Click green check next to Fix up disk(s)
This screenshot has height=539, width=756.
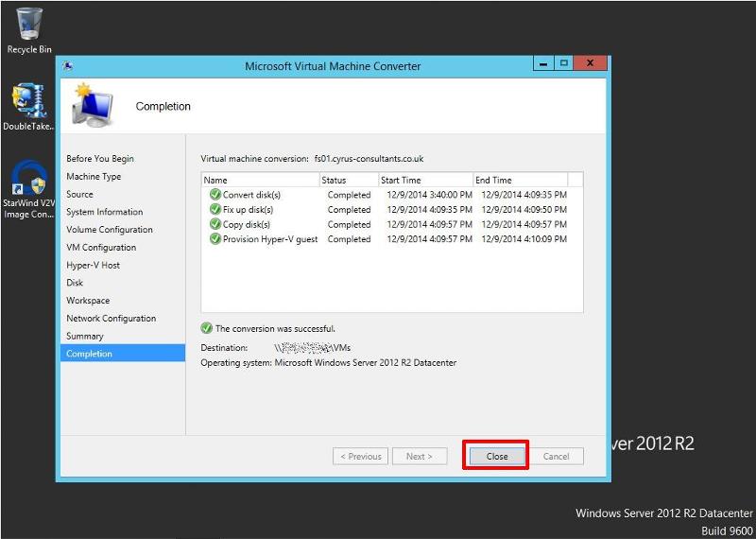pyautogui.click(x=215, y=209)
